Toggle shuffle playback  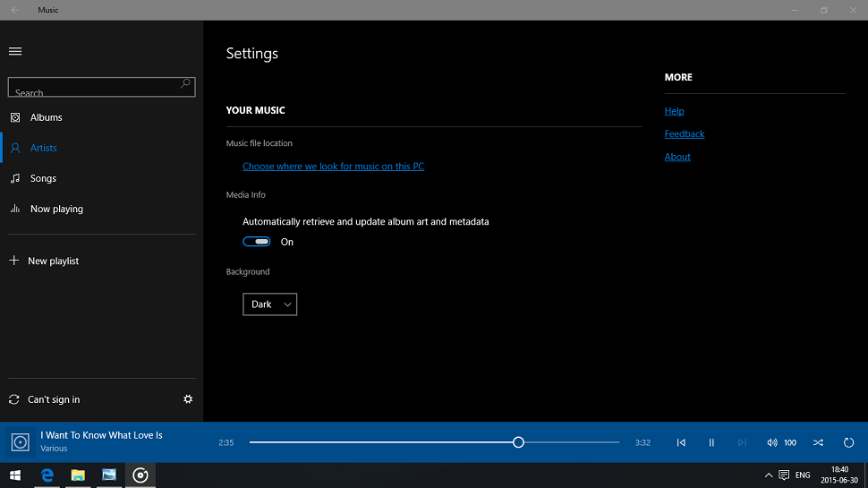coord(818,442)
